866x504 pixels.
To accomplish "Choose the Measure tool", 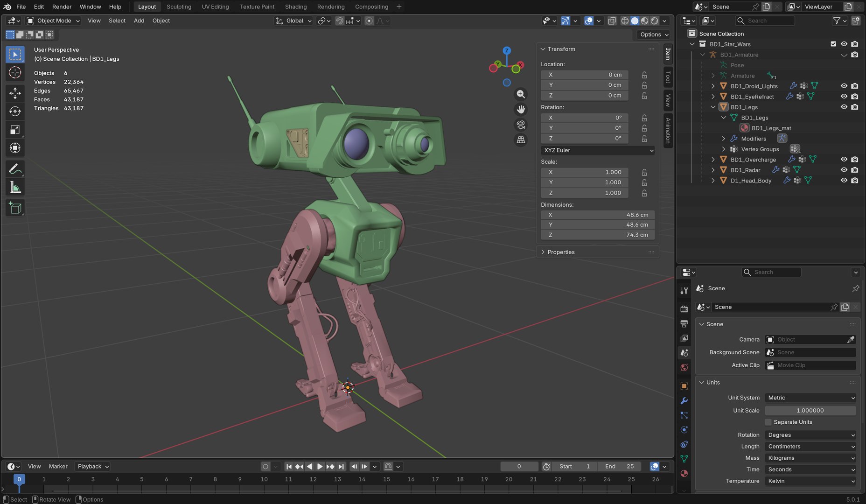I will [x=15, y=187].
